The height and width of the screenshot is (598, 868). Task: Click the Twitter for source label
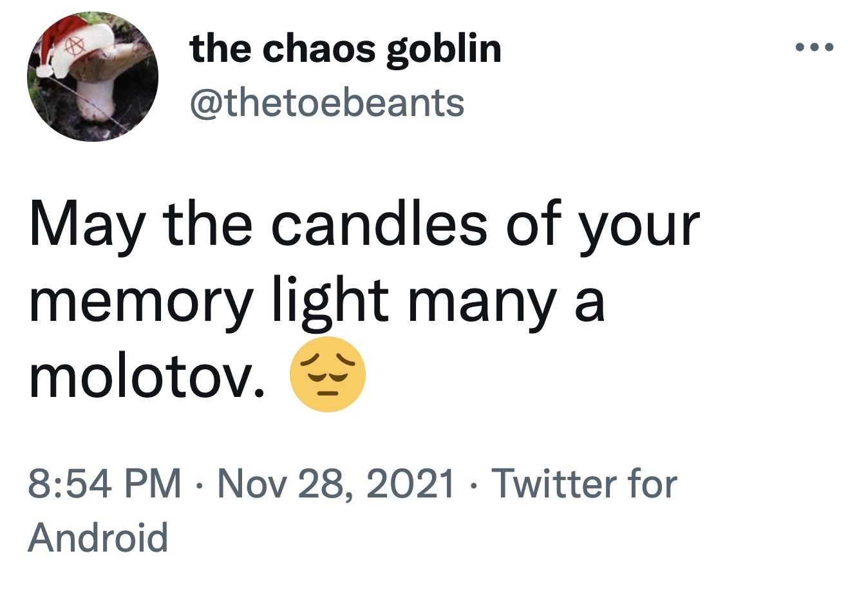(584, 483)
